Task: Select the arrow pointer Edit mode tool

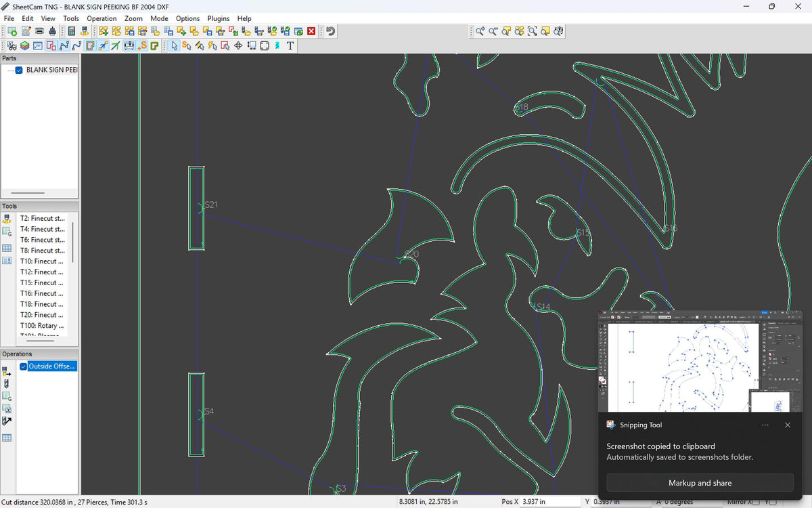Action: pos(174,46)
